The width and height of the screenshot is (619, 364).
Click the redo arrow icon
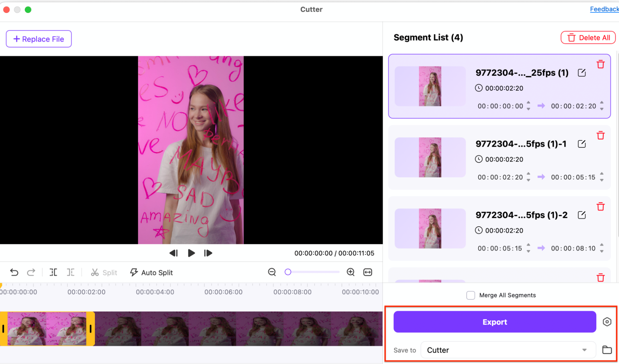pyautogui.click(x=31, y=272)
